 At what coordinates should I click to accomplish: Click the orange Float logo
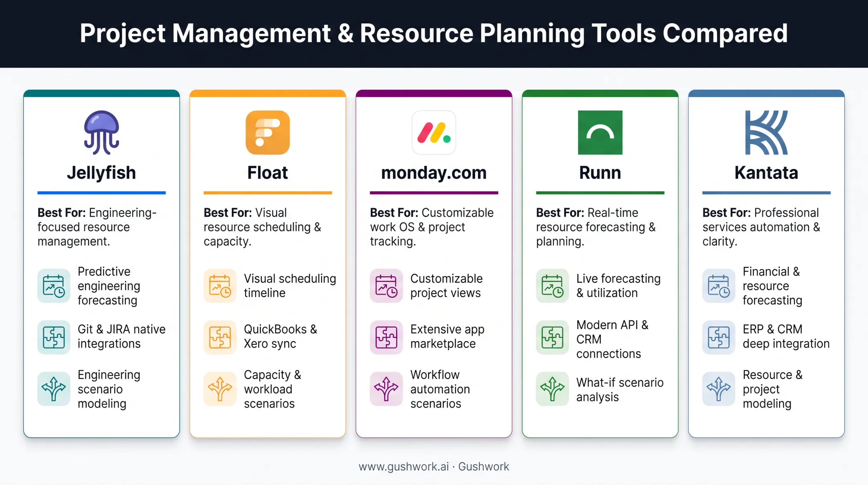click(268, 132)
